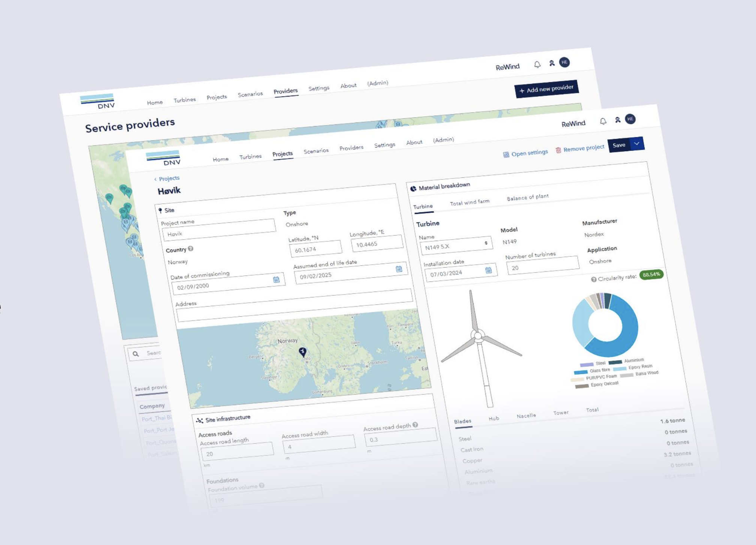The height and width of the screenshot is (545, 756).
Task: Click the Latitude input field
Action: (315, 249)
